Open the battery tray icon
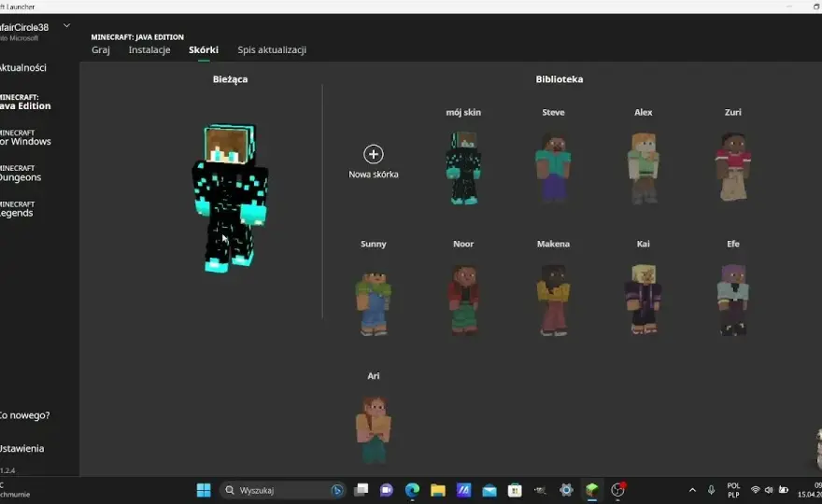 [x=784, y=490]
